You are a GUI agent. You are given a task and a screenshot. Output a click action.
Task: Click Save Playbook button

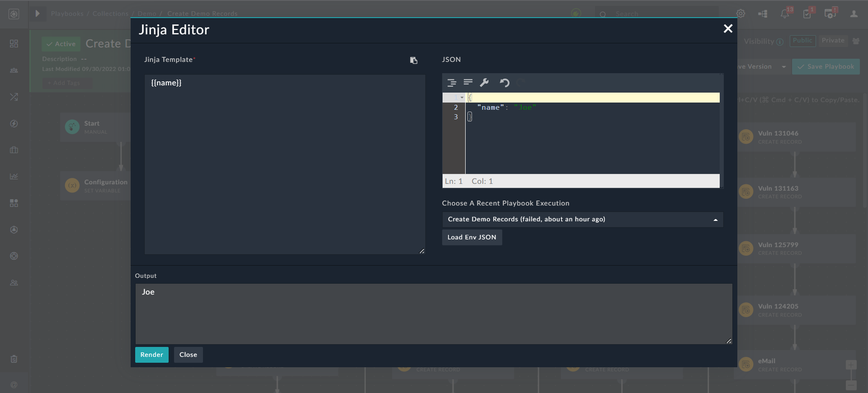pos(826,67)
